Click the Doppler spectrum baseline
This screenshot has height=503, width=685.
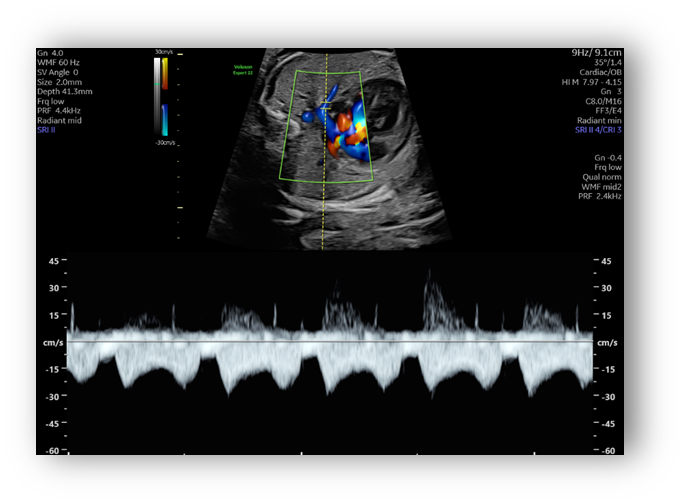tap(330, 342)
